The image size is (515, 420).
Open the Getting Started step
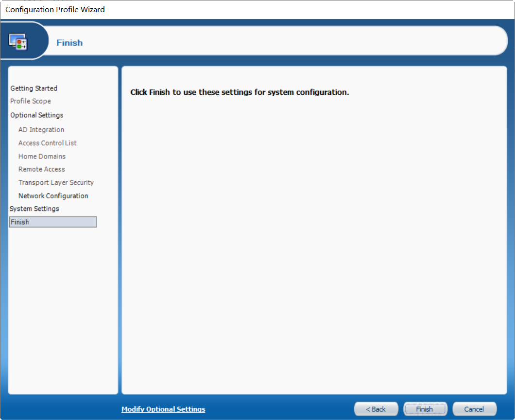coord(34,88)
